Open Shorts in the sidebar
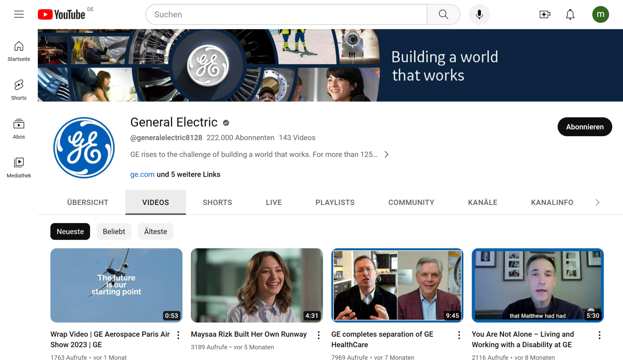Viewport: 623px width, 364px height. 19,90
